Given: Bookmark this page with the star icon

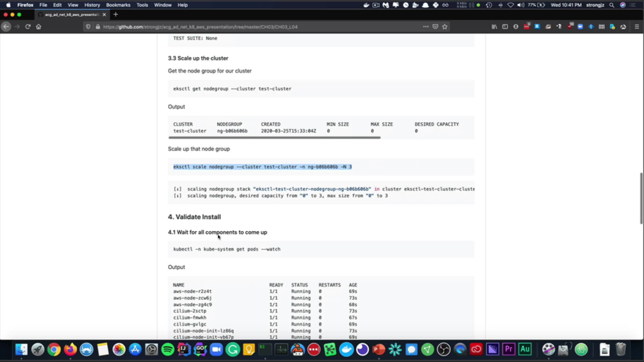Looking at the screenshot, I should pos(445,27).
